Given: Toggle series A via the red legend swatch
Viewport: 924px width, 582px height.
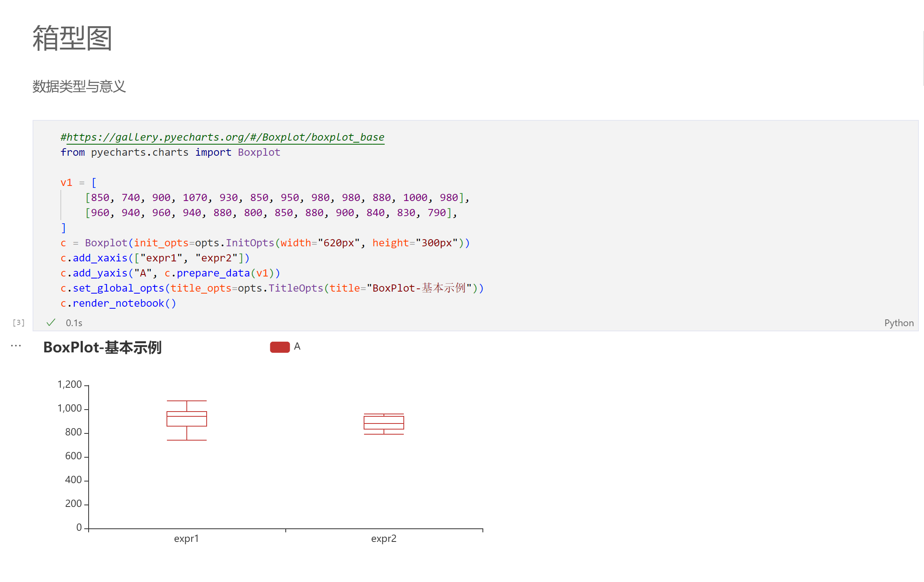Looking at the screenshot, I should 280,347.
